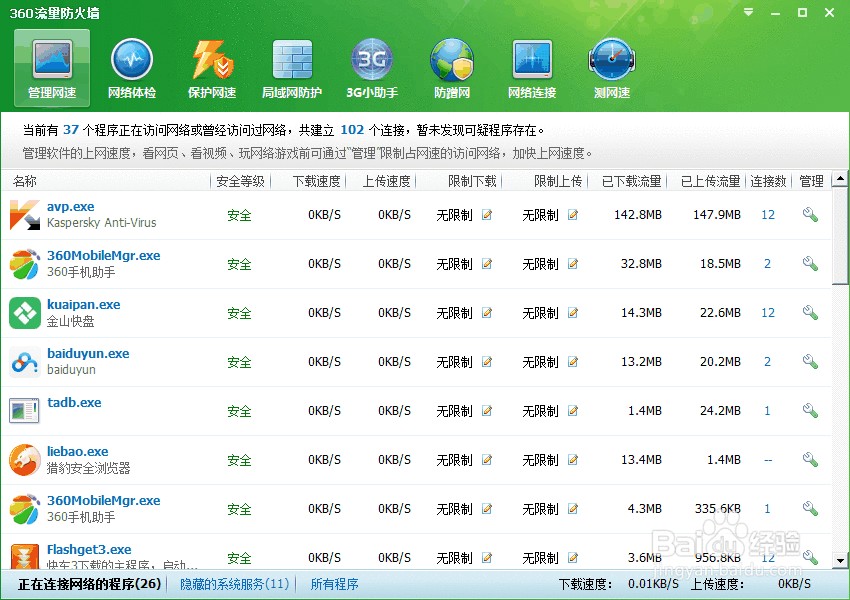Edit the upload limit for avp.exe
850x600 pixels.
(x=571, y=215)
